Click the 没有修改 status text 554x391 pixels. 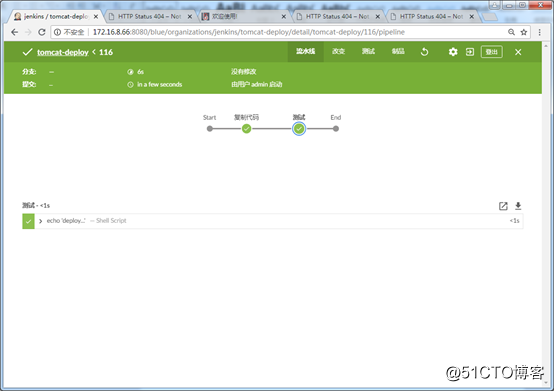pos(243,72)
